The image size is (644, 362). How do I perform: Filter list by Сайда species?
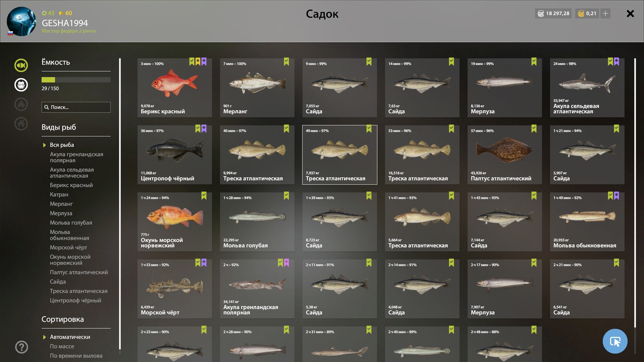pos(58,282)
